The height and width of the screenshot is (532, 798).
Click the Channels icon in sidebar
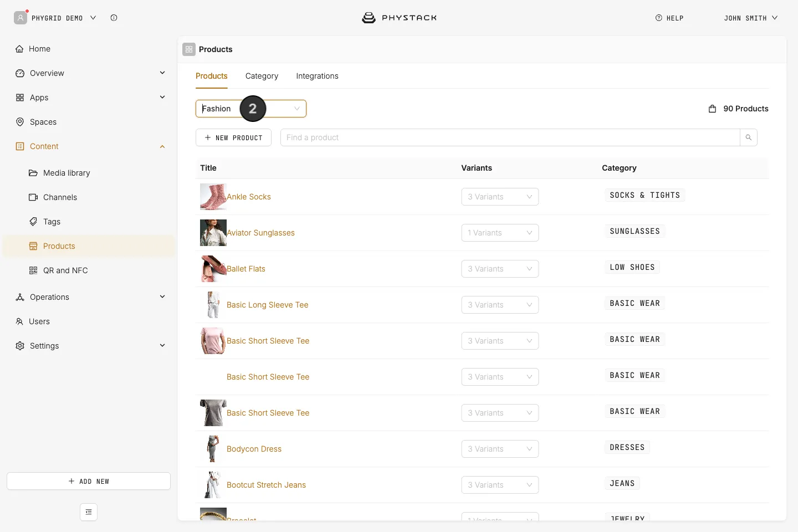33,197
